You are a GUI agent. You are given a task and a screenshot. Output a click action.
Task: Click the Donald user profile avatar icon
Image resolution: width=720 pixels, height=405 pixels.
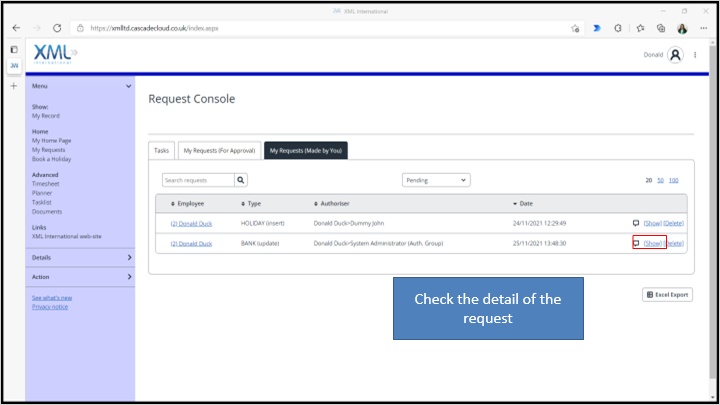click(676, 55)
